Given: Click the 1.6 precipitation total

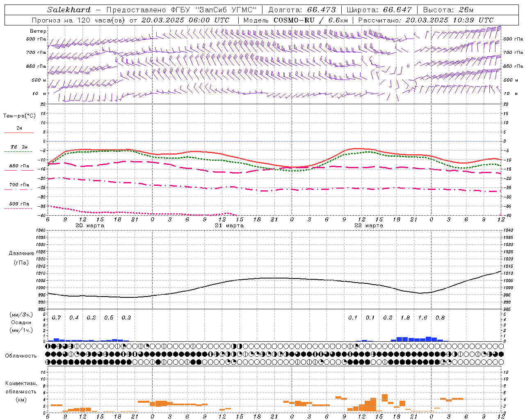Looking at the screenshot, I should tap(422, 318).
